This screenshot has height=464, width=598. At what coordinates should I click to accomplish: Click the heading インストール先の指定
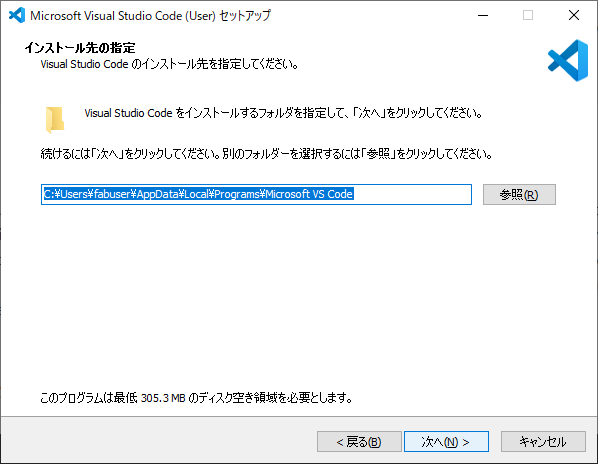(80, 48)
